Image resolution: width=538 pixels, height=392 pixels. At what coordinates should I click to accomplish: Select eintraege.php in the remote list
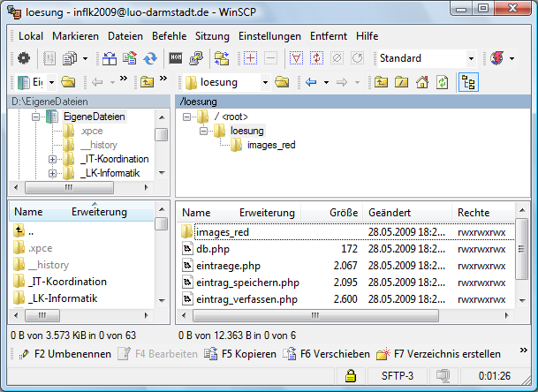226,266
